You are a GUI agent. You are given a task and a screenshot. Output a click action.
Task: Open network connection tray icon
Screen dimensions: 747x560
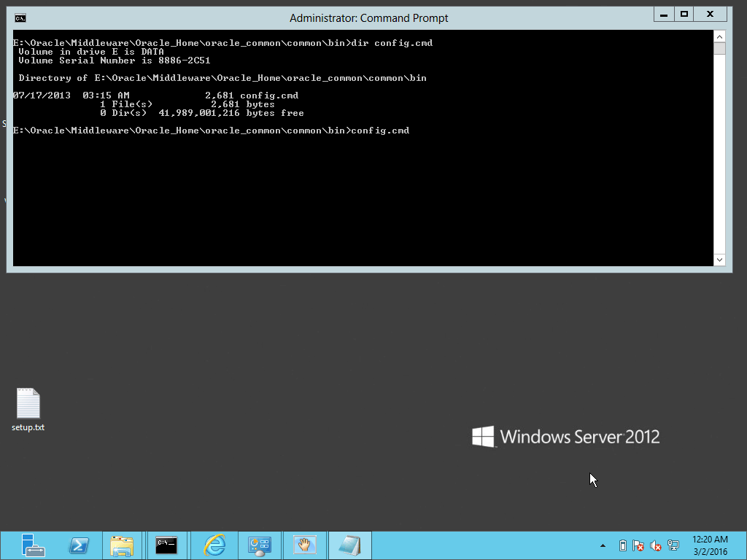(x=673, y=545)
